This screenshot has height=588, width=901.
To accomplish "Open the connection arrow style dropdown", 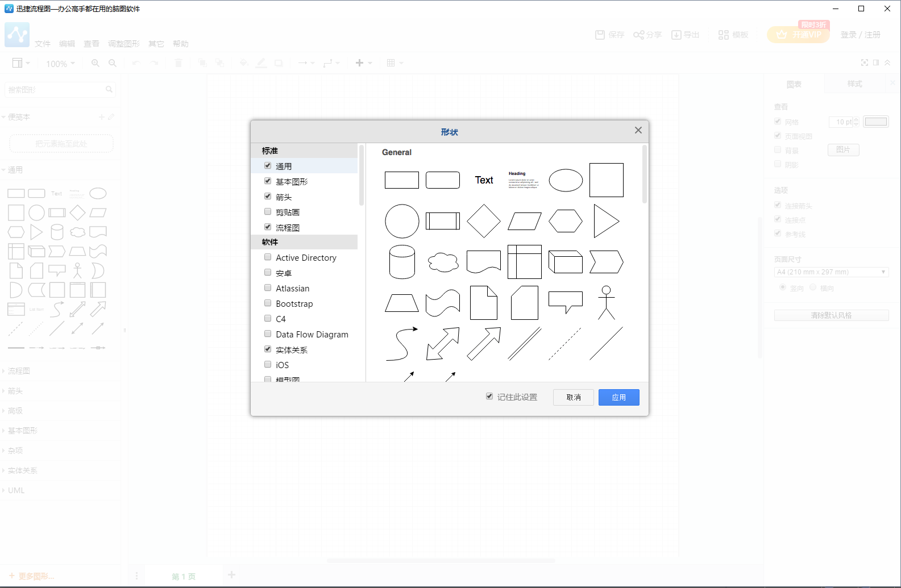I will 306,63.
